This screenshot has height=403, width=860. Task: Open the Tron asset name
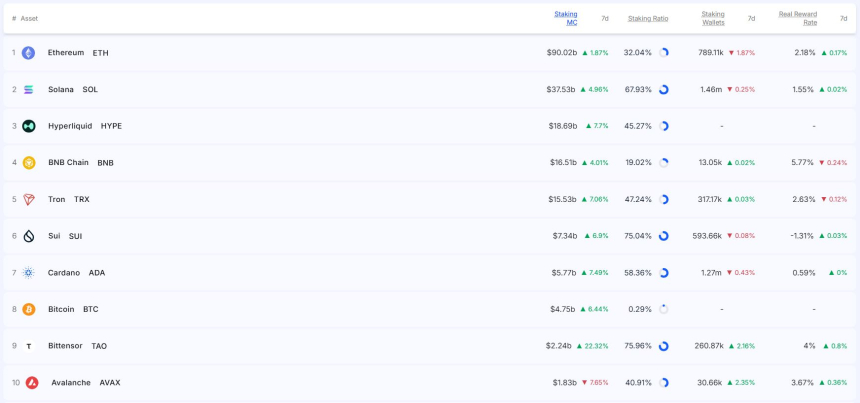pyautogui.click(x=56, y=200)
